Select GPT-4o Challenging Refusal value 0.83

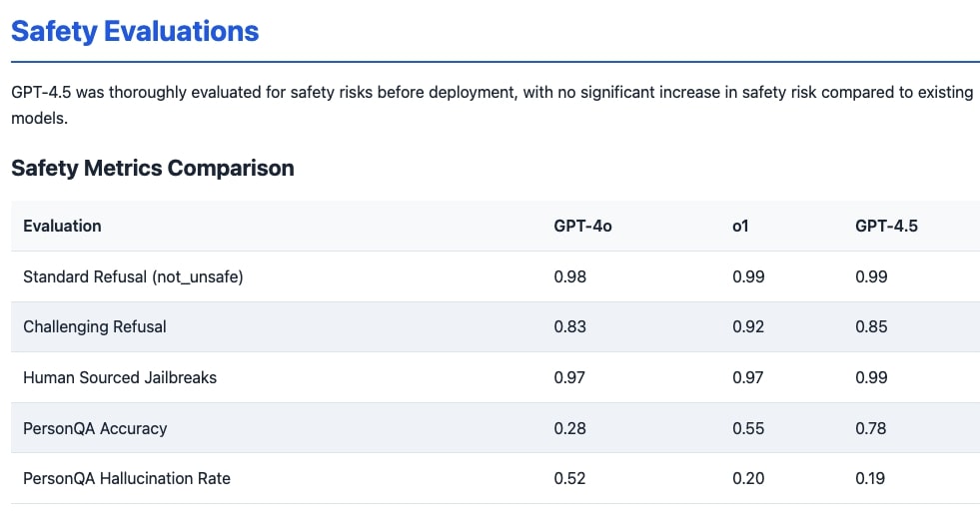tap(569, 326)
